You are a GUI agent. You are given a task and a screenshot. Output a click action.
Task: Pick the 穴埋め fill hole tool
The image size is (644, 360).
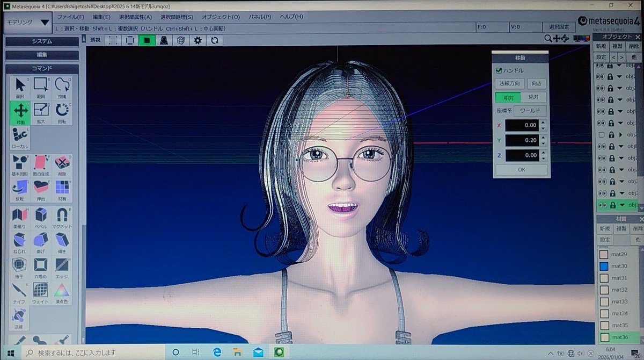pos(41,268)
